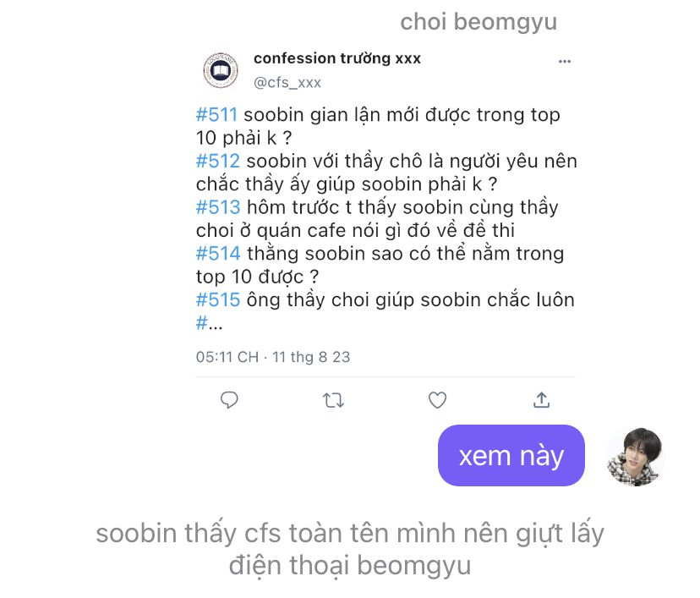Screen dimensions: 700x598
Task: Click account name 'confession trường xxx'
Action: 337,58
